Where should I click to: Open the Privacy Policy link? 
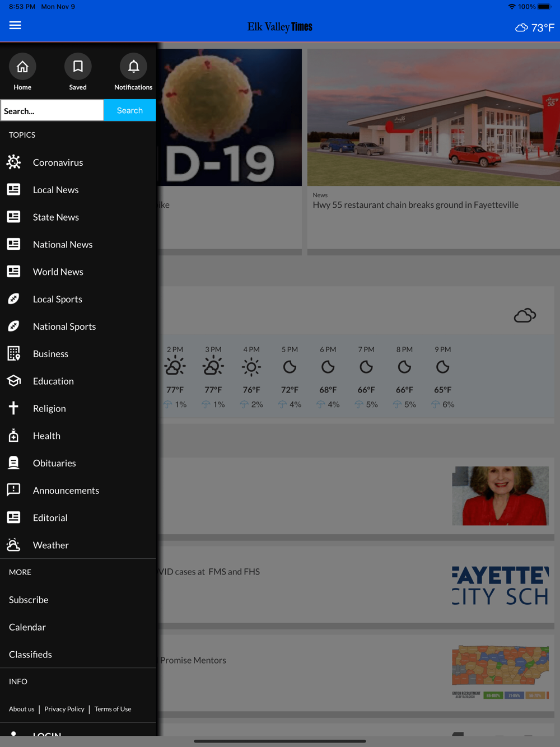[64, 709]
